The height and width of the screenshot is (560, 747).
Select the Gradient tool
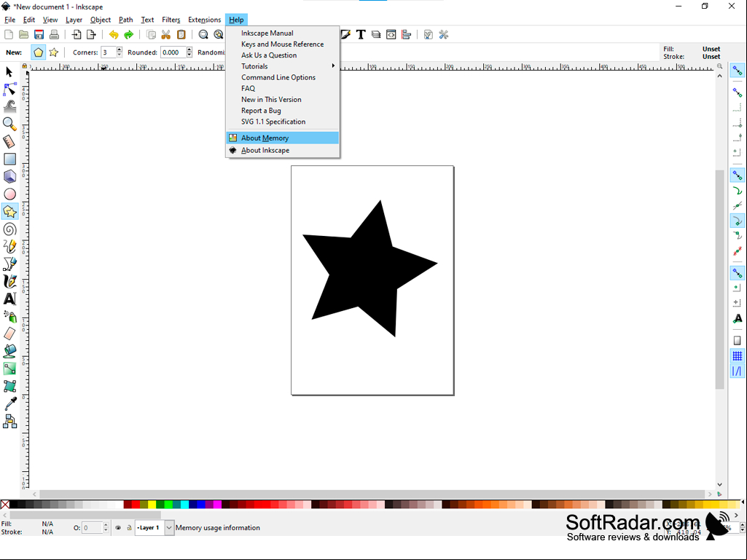tap(9, 369)
